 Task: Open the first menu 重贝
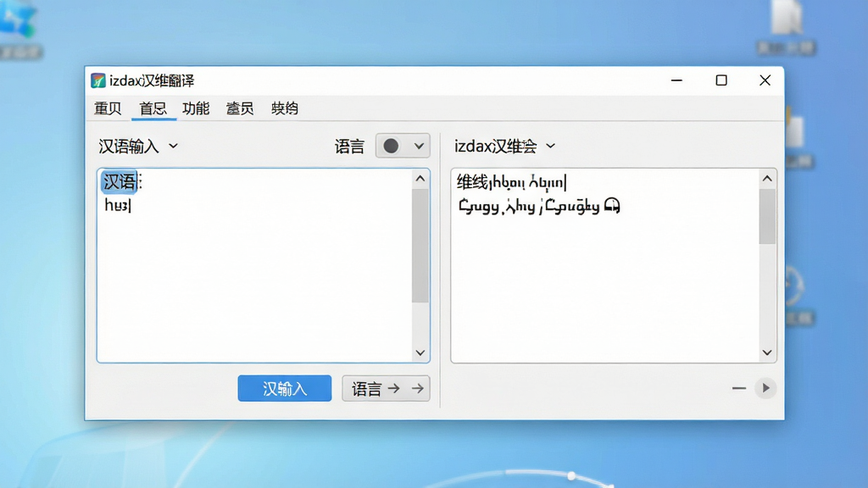[108, 108]
